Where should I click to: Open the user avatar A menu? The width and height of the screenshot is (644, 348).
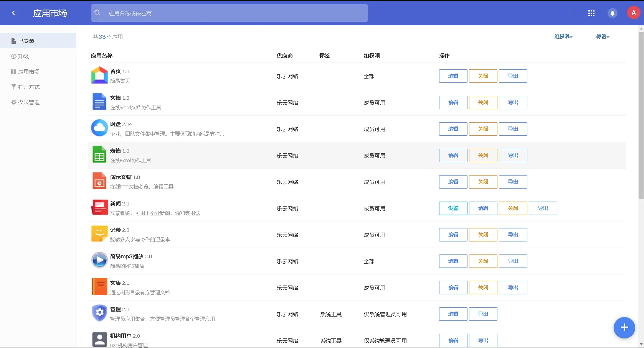(x=634, y=13)
